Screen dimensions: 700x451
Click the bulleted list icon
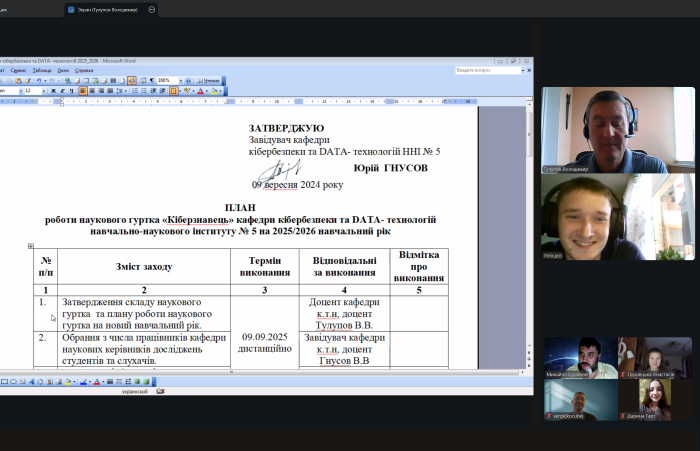click(x=144, y=91)
